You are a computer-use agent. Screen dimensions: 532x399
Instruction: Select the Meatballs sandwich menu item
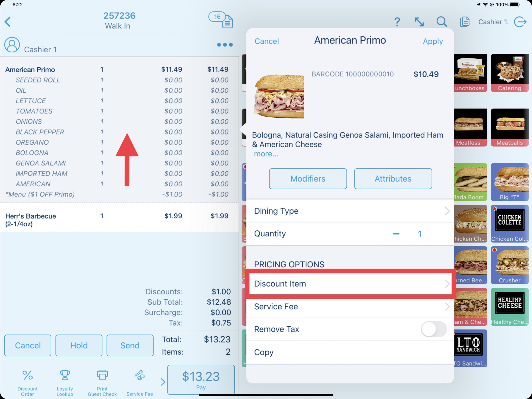click(x=509, y=128)
